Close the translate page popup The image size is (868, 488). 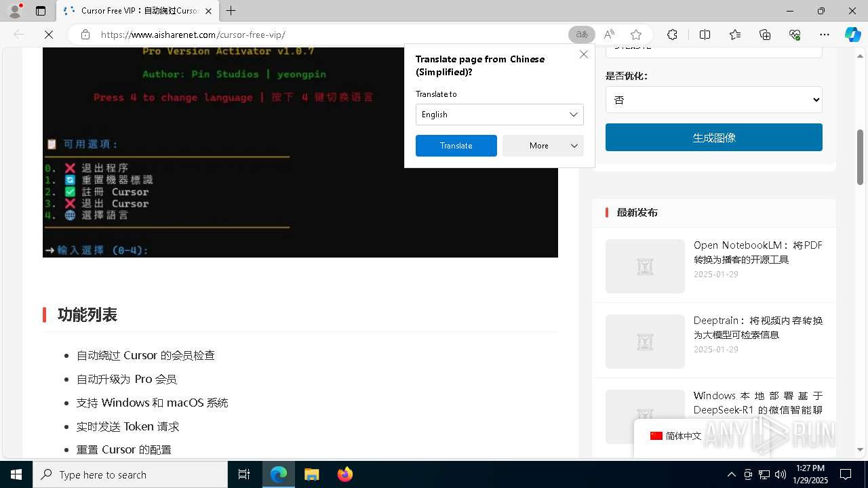584,54
